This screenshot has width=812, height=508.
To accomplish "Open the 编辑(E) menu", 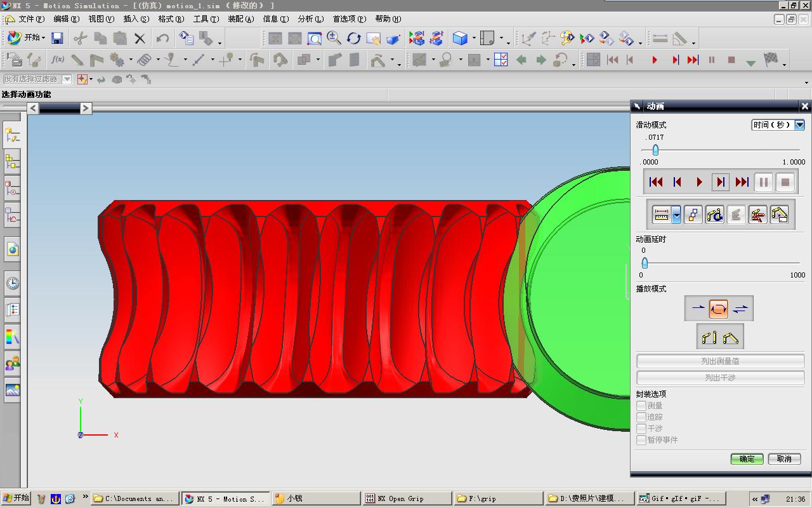I will 67,19.
